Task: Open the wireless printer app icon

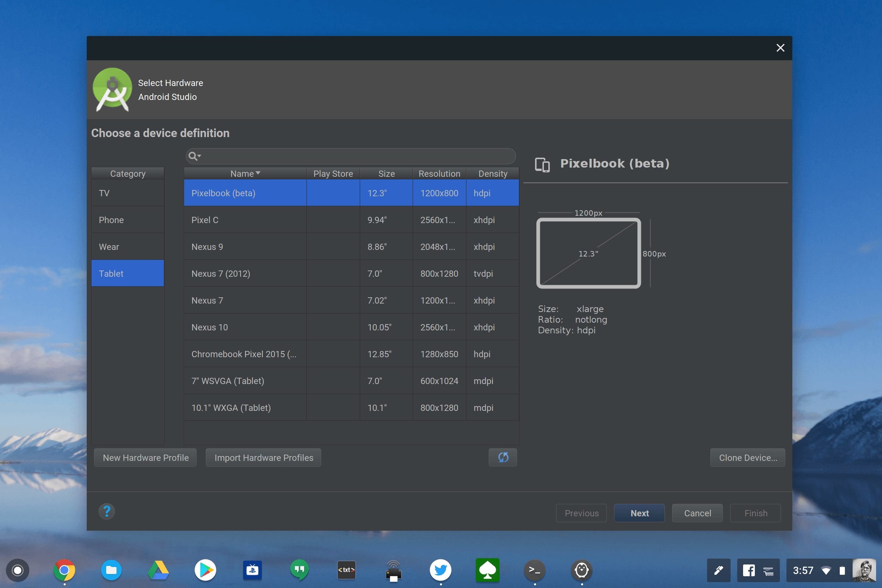Action: [x=393, y=571]
